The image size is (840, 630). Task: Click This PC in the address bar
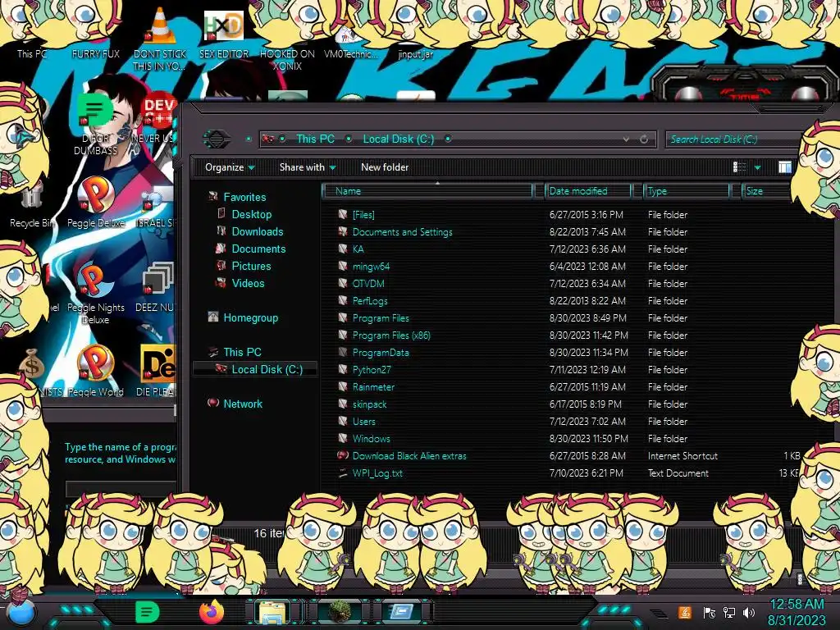[x=315, y=139]
